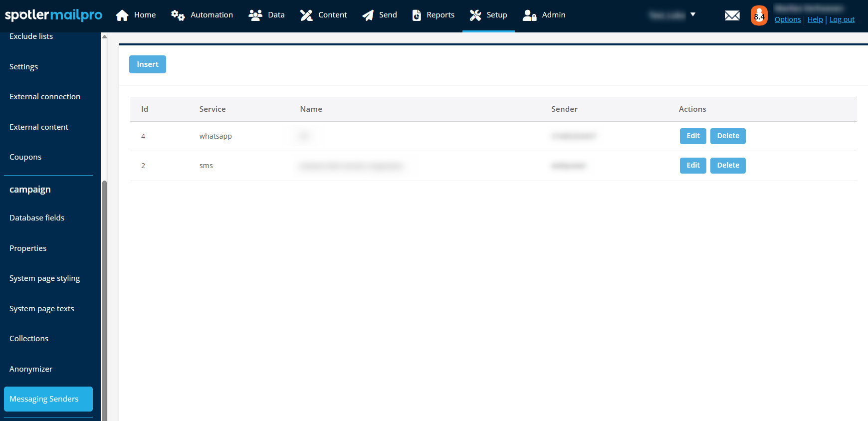
Task: Click the Id 4 cell
Action: [x=143, y=136]
